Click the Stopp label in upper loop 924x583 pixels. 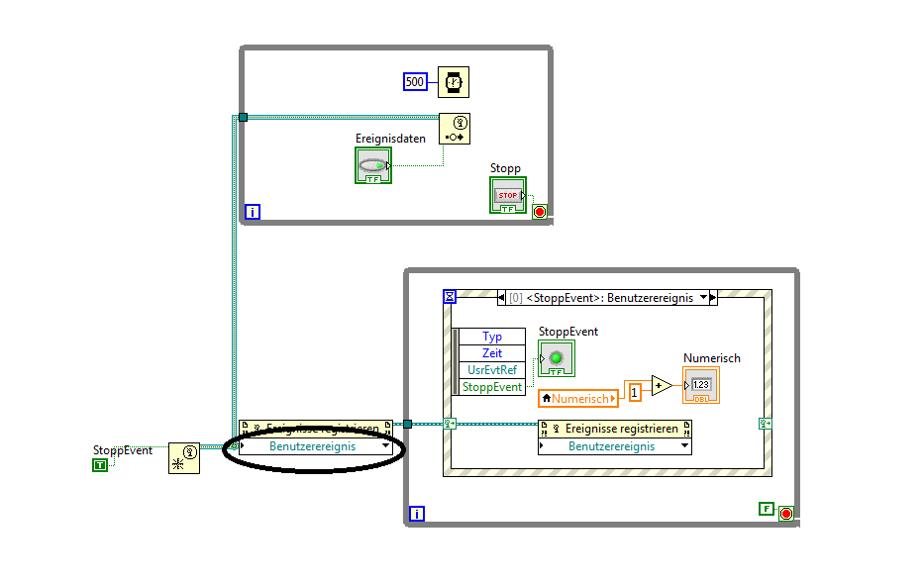(505, 168)
